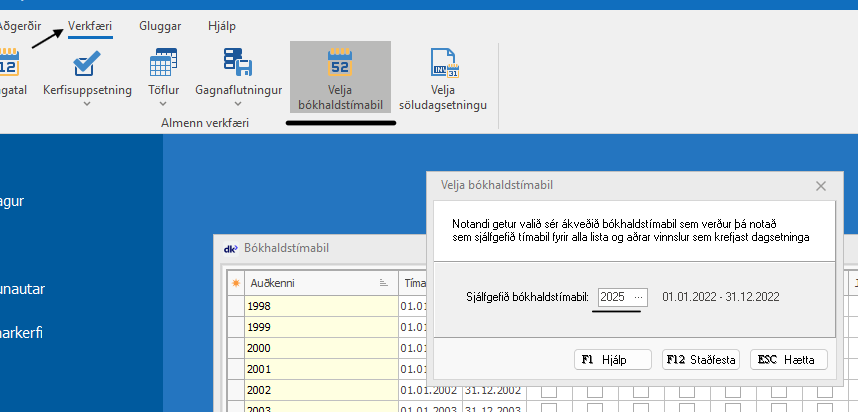Click the ESC Hætta button
Screen dimensions: 858x412
(x=789, y=360)
